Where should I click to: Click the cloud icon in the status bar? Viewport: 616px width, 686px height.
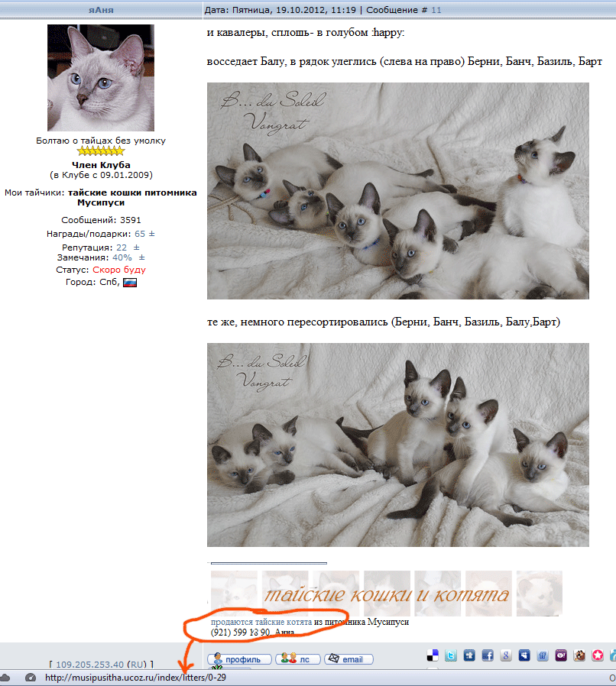click(x=5, y=678)
